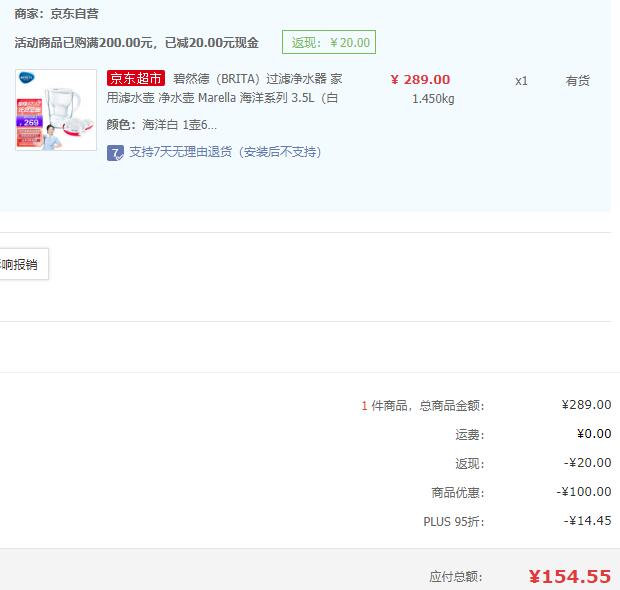Click the 应付总额 amount ¥154.55
Image resolution: width=620 pixels, height=590 pixels.
570,577
